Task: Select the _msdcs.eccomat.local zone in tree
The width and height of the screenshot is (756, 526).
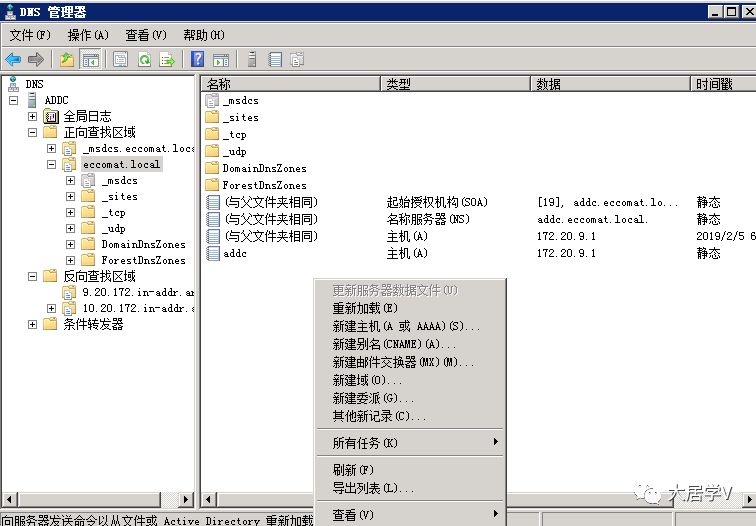Action: 138,148
